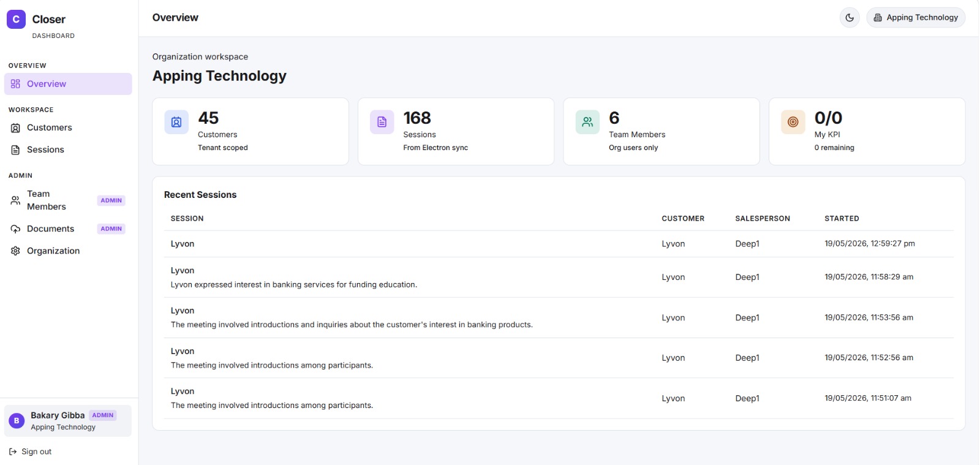Click the My KPI target icon
980x465 pixels.
point(793,122)
